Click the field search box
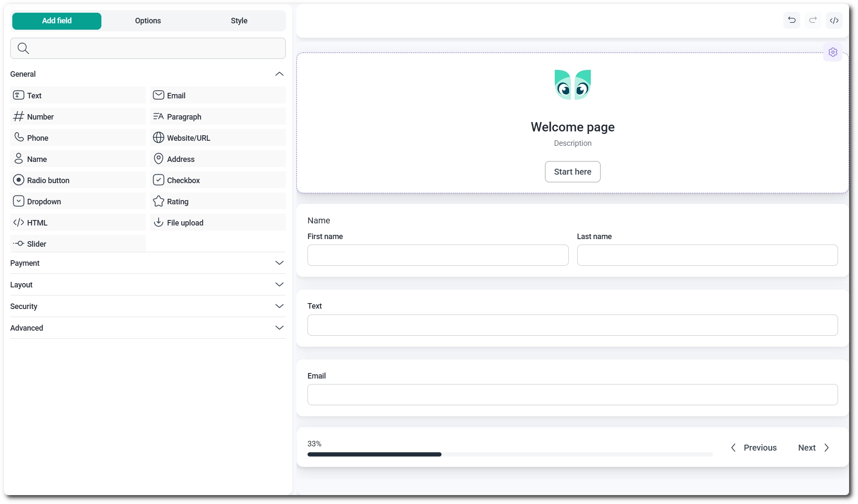This screenshot has height=504, width=858. point(148,48)
